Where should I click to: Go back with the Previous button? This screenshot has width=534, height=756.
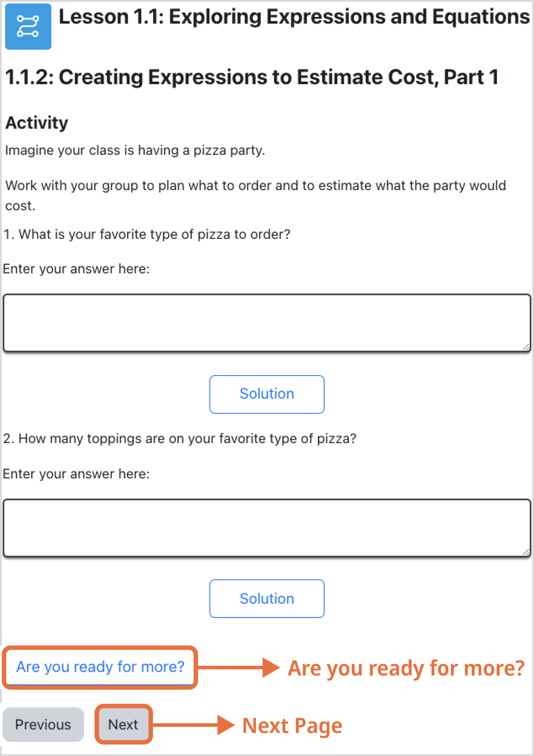coord(43,724)
